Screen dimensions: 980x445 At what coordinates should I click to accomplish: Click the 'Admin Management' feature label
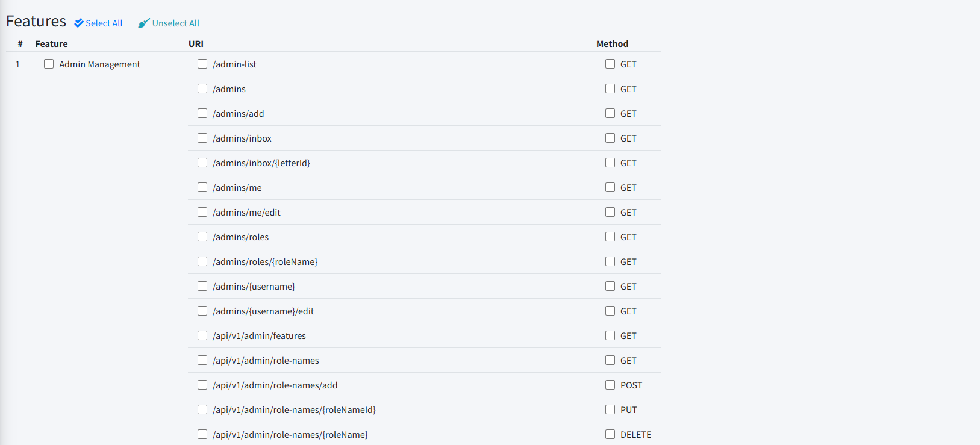click(x=99, y=64)
